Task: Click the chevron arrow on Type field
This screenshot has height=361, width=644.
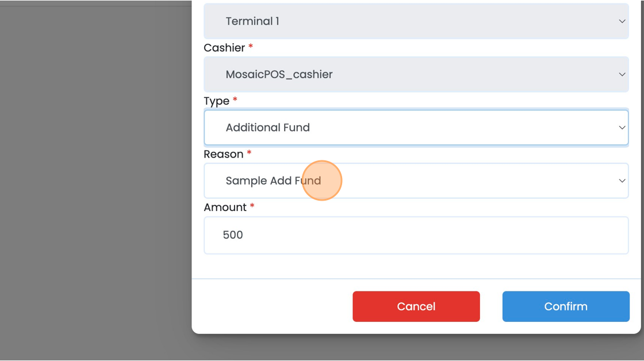Action: click(x=622, y=128)
